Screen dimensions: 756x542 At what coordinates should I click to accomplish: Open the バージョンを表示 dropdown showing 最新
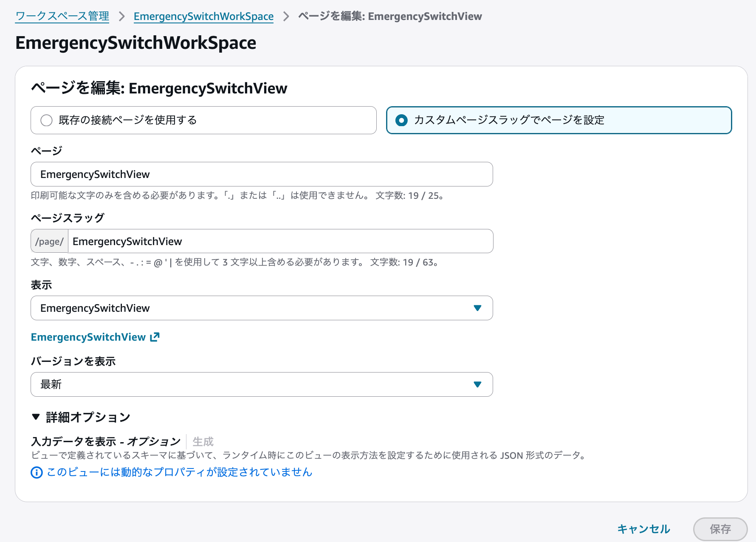261,384
